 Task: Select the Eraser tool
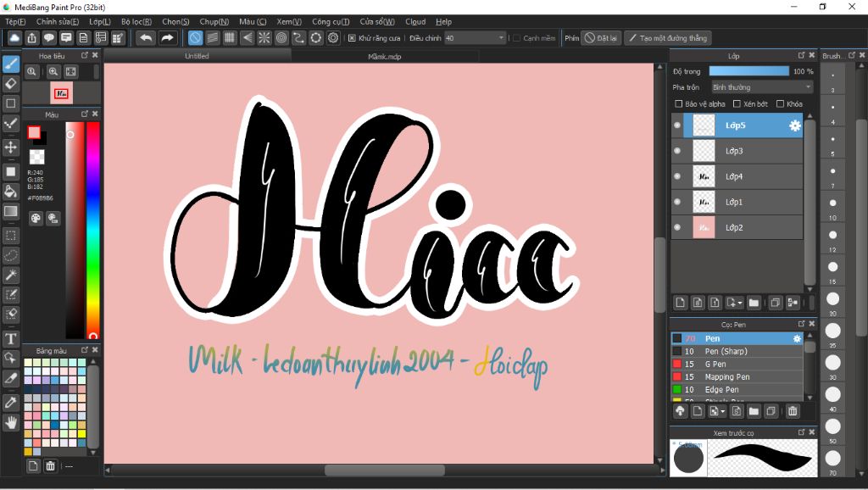pyautogui.click(x=11, y=84)
